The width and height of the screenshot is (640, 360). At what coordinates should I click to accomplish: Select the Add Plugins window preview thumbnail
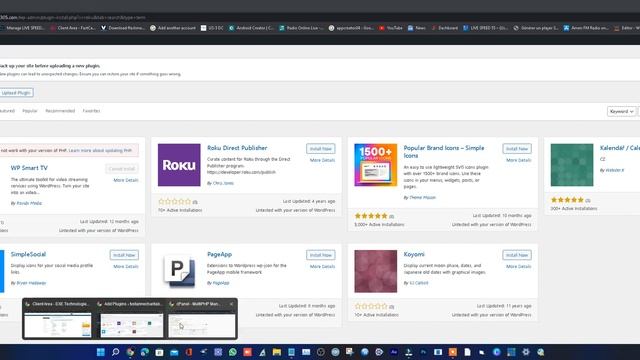pos(131,325)
